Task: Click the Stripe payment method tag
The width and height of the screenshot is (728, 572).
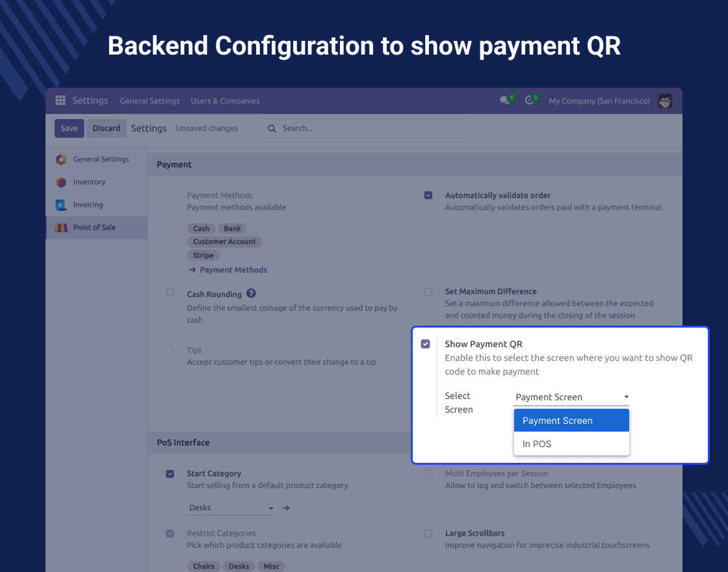Action: pos(203,255)
